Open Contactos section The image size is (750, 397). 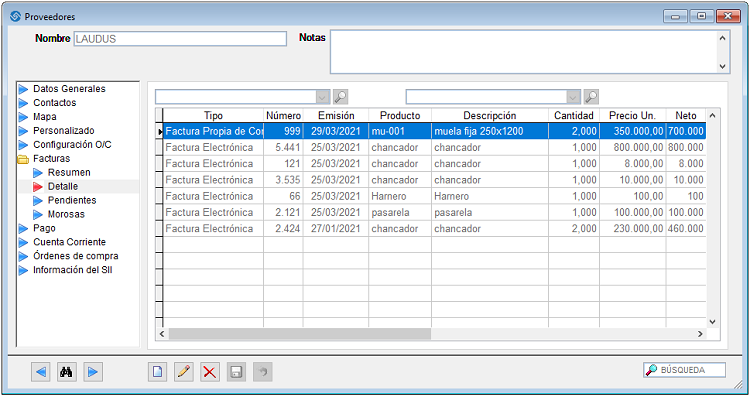point(54,103)
